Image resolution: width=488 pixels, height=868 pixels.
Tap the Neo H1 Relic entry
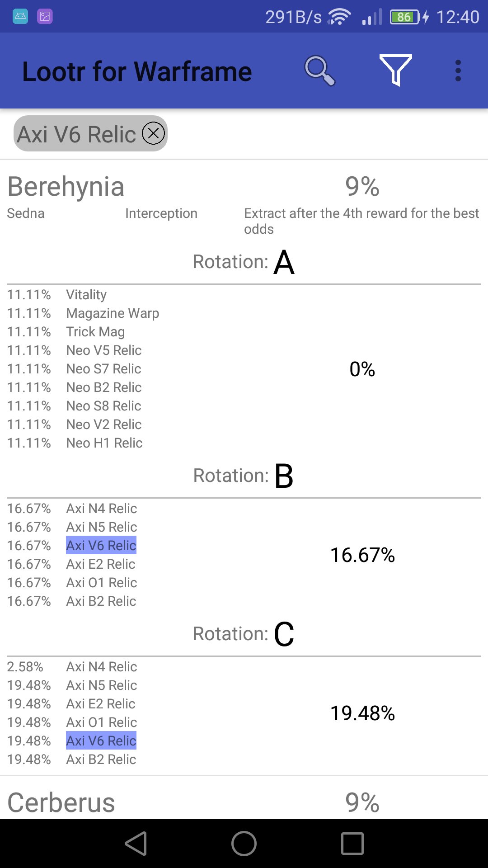tap(104, 443)
